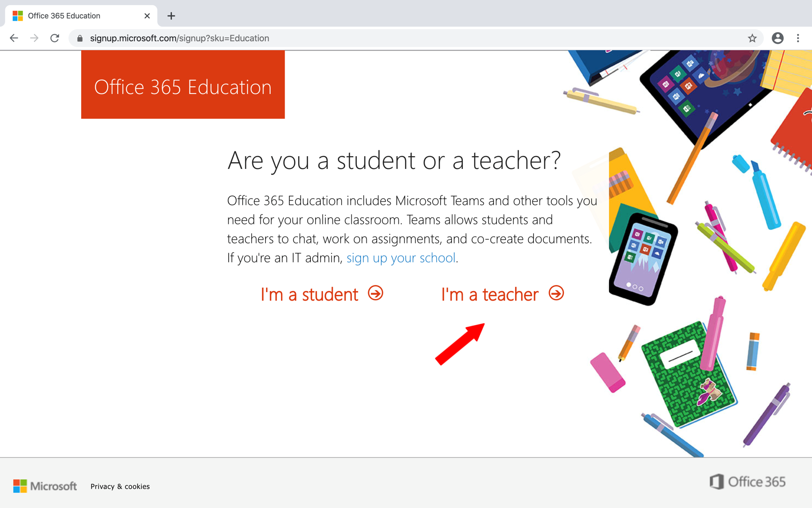Open a new browser tab
This screenshot has width=812, height=508.
pyautogui.click(x=171, y=16)
